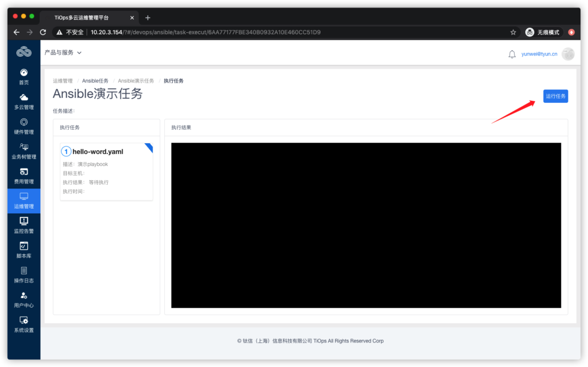Open the user avatar menu
The height and width of the screenshot is (367, 588).
pos(568,54)
